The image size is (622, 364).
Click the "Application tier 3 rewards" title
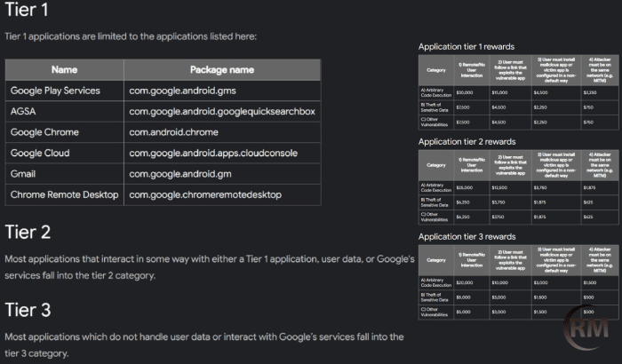466,237
